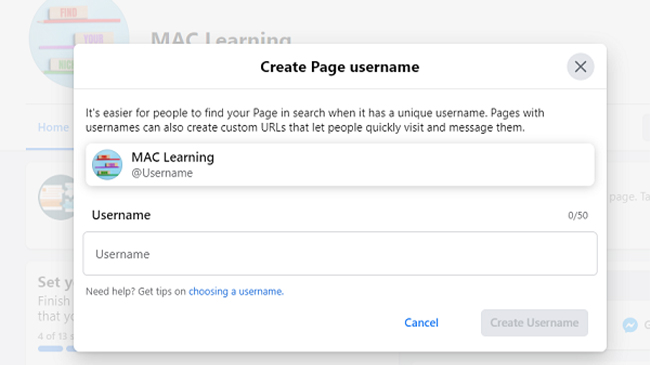Click the MAC Learning name in preview card

pos(173,157)
